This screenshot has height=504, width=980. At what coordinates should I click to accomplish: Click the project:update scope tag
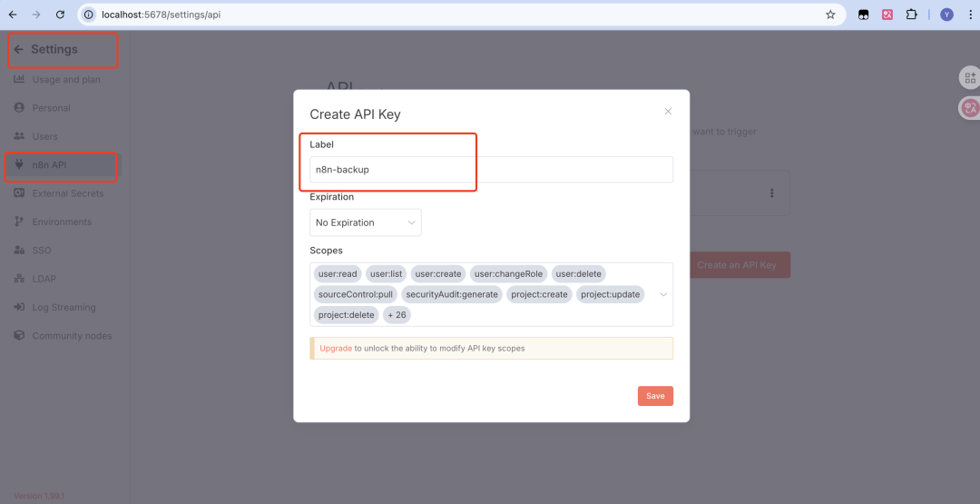point(610,294)
